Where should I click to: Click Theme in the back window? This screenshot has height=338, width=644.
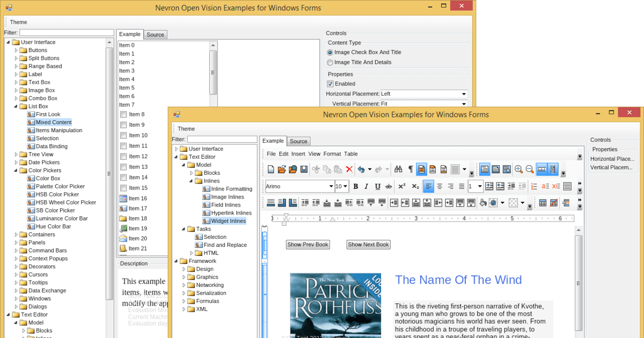tap(18, 22)
